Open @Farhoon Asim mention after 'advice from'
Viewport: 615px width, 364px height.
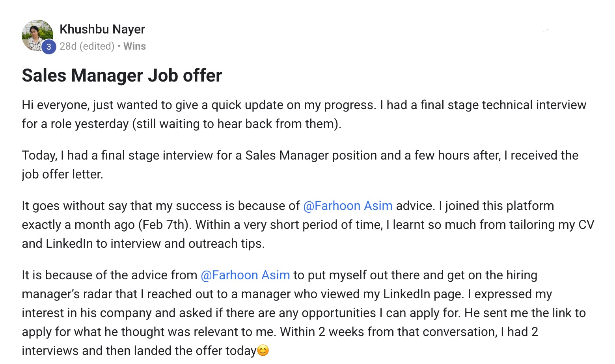pos(245,275)
